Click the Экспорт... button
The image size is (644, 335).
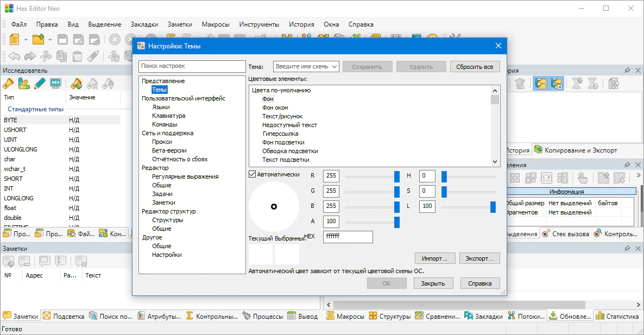click(479, 258)
